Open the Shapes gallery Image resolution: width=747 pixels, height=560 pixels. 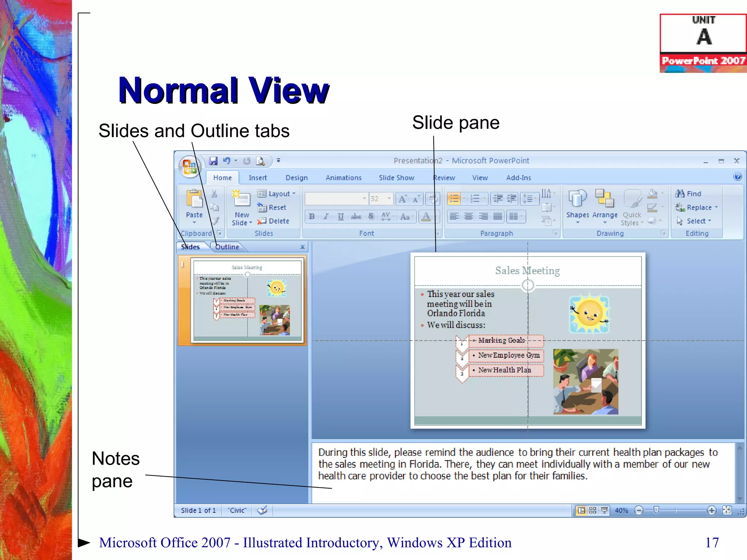[x=578, y=206]
